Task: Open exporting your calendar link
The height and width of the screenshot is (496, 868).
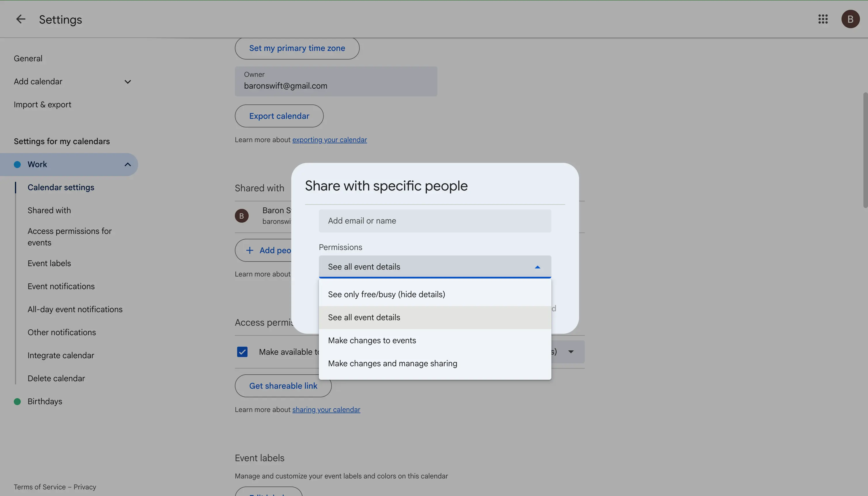Action: [330, 140]
